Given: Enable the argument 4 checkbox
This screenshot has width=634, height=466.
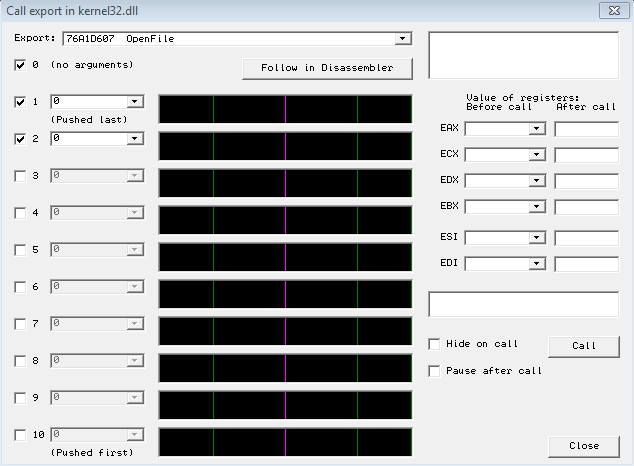Looking at the screenshot, I should (x=20, y=213).
